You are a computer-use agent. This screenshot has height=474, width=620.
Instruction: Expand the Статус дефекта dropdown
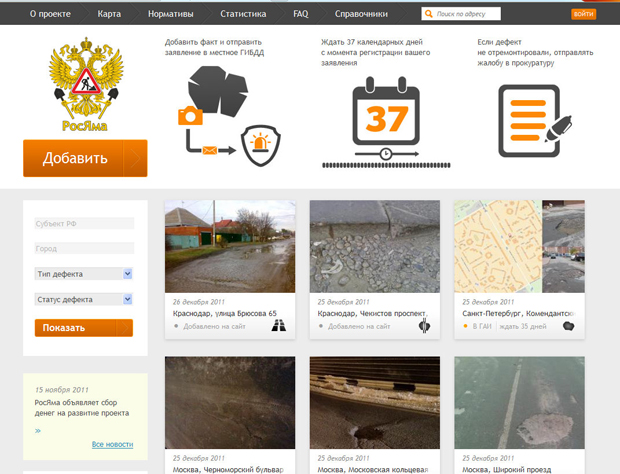84,299
